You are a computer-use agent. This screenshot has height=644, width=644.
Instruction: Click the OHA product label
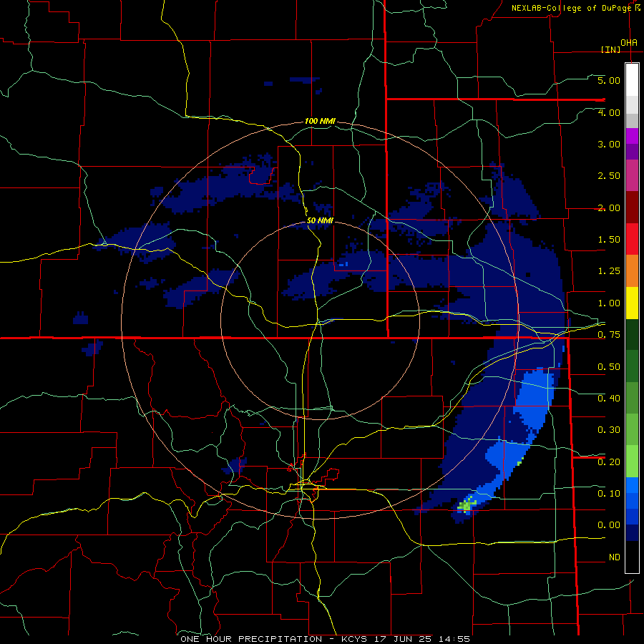(629, 43)
